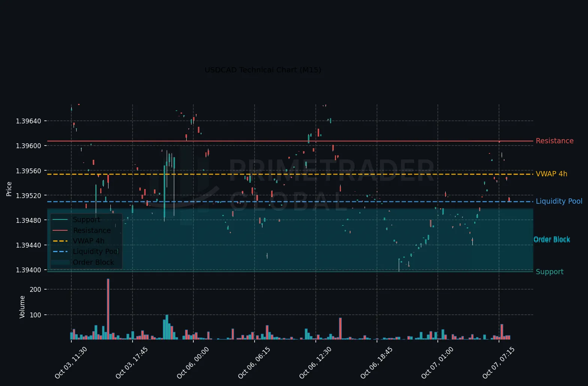588x386 pixels.
Task: Click the 200 volume axis value
Action: 36,290
